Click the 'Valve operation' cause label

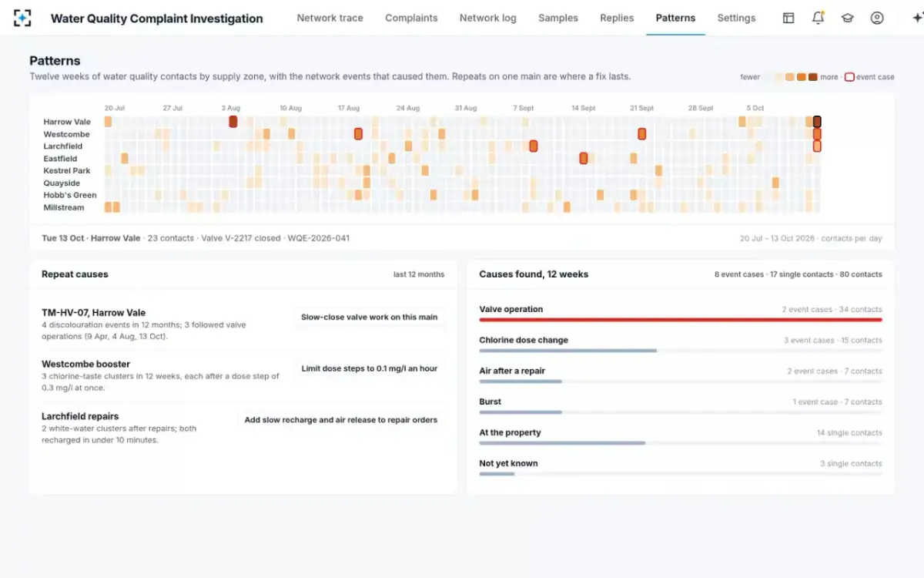(x=511, y=309)
